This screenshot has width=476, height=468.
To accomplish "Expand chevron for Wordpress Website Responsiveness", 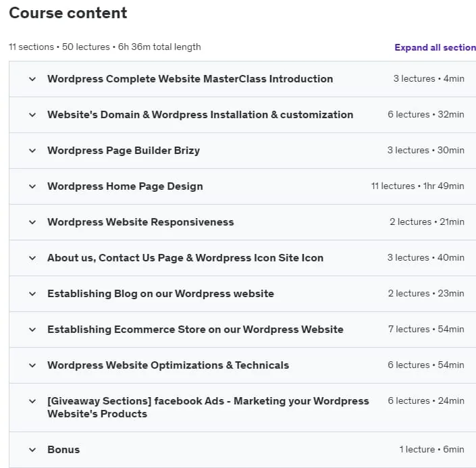I will coord(32,223).
